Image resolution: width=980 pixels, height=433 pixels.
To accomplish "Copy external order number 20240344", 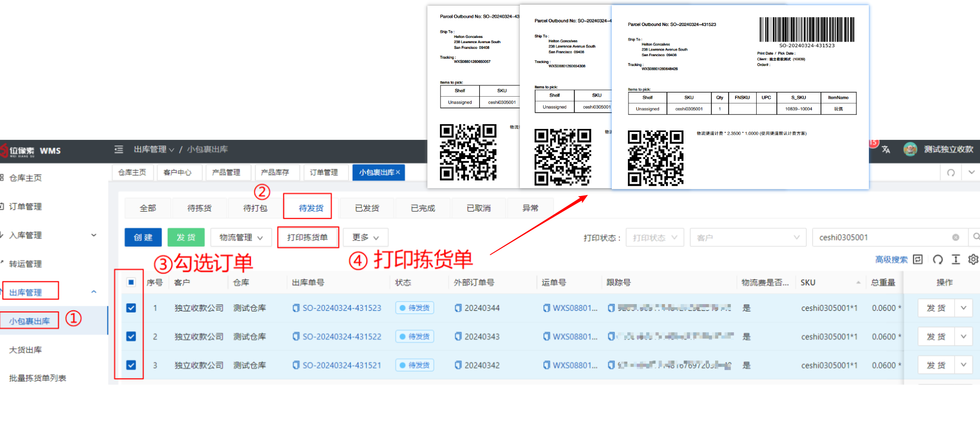I will pyautogui.click(x=458, y=308).
